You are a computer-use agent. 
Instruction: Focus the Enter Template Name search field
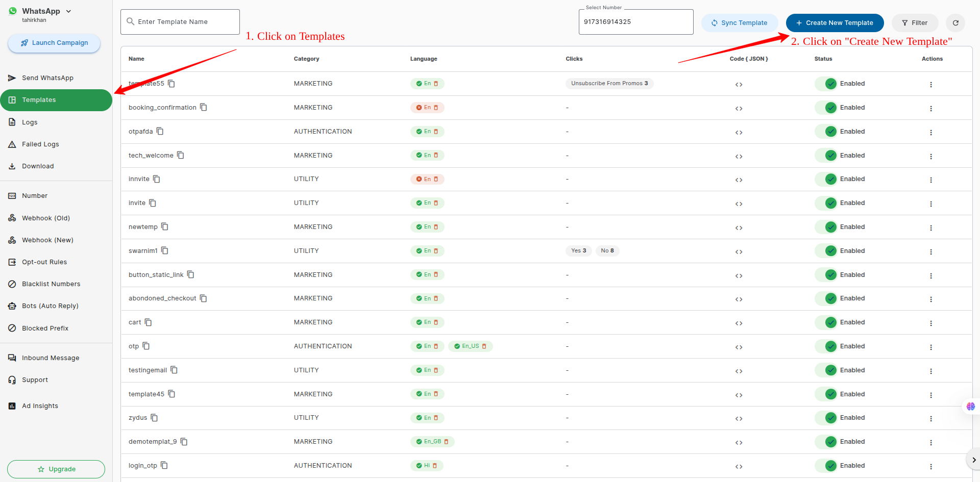[x=180, y=22]
